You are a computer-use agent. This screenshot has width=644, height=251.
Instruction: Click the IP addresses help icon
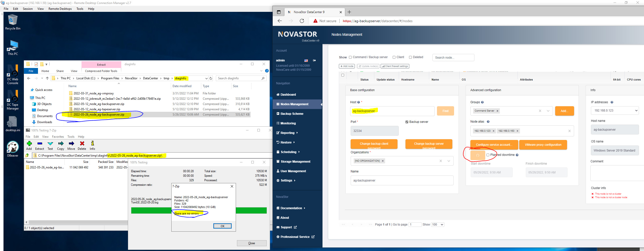(x=612, y=102)
